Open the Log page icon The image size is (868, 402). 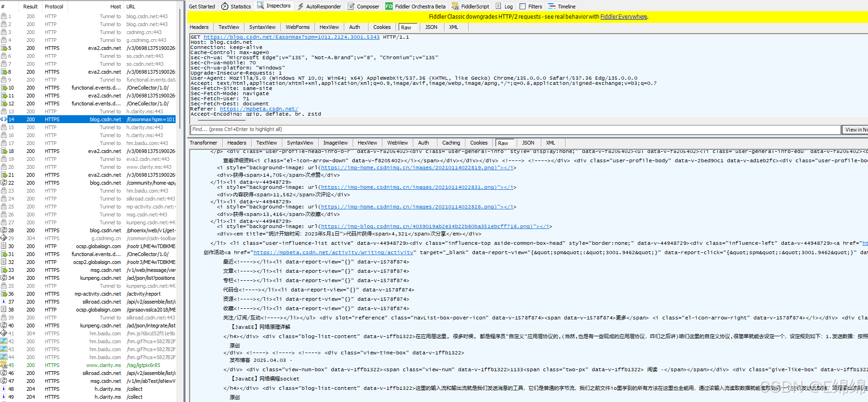[x=499, y=6]
